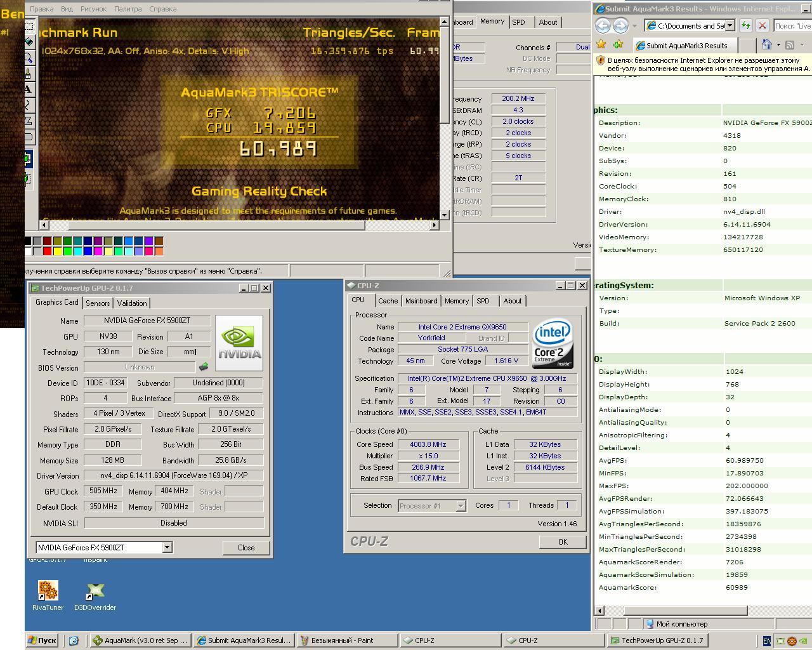The image size is (812, 650).
Task: Click the NVIDIA tray icon at the far right
Action: pyautogui.click(x=802, y=641)
